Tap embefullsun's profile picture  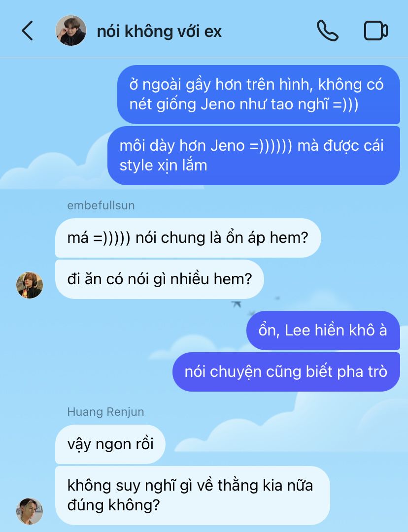[x=30, y=285]
